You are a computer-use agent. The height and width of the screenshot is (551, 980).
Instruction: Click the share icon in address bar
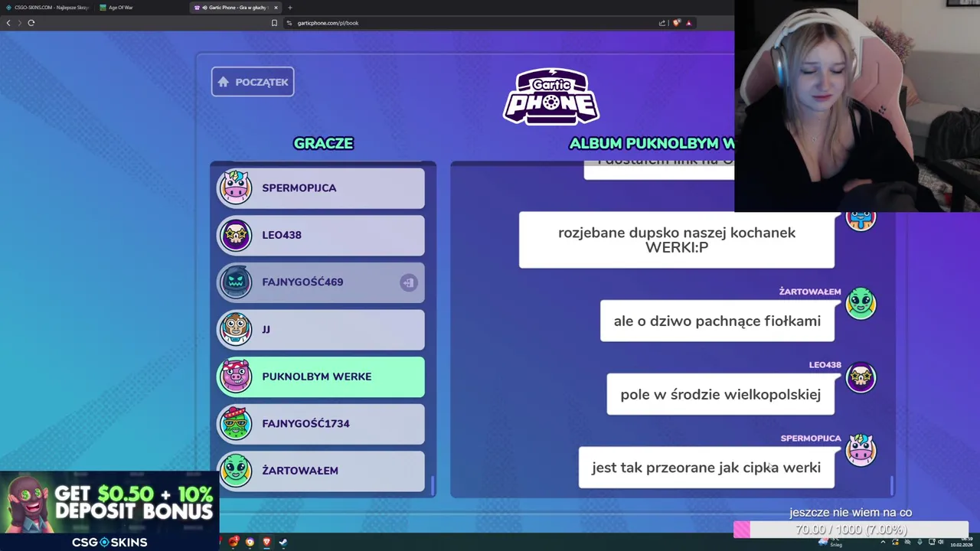coord(662,23)
